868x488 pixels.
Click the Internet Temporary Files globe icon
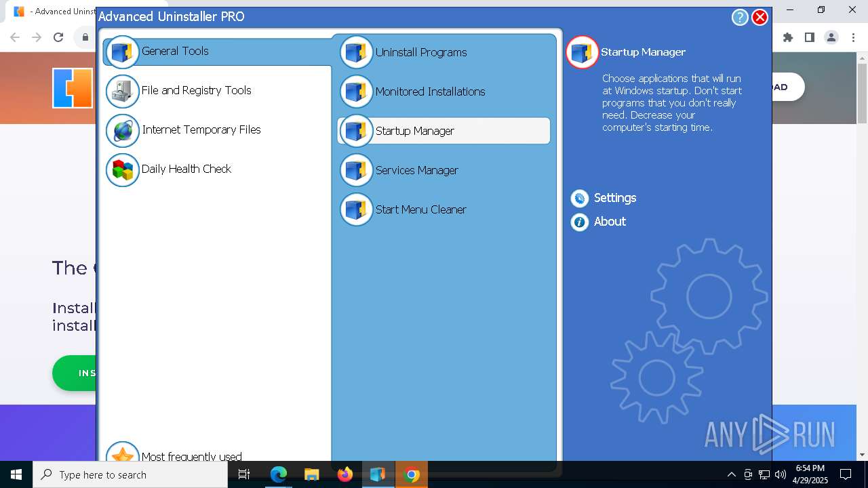tap(123, 130)
